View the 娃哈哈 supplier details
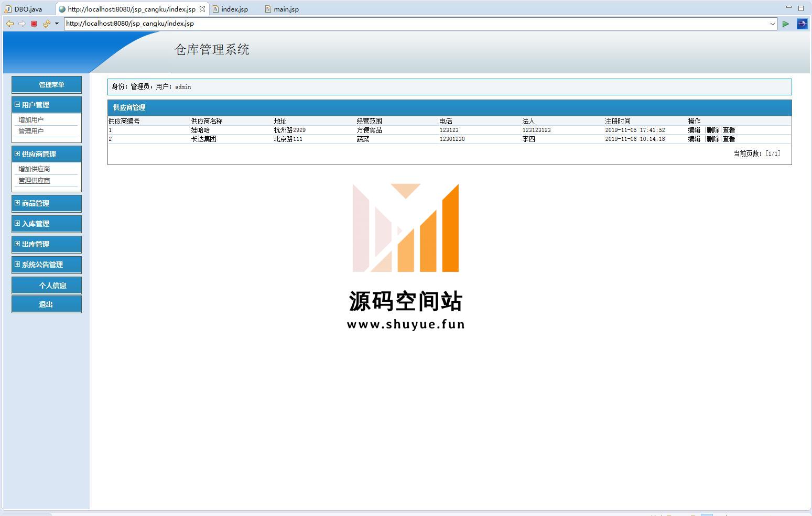This screenshot has height=516, width=812. click(x=729, y=130)
